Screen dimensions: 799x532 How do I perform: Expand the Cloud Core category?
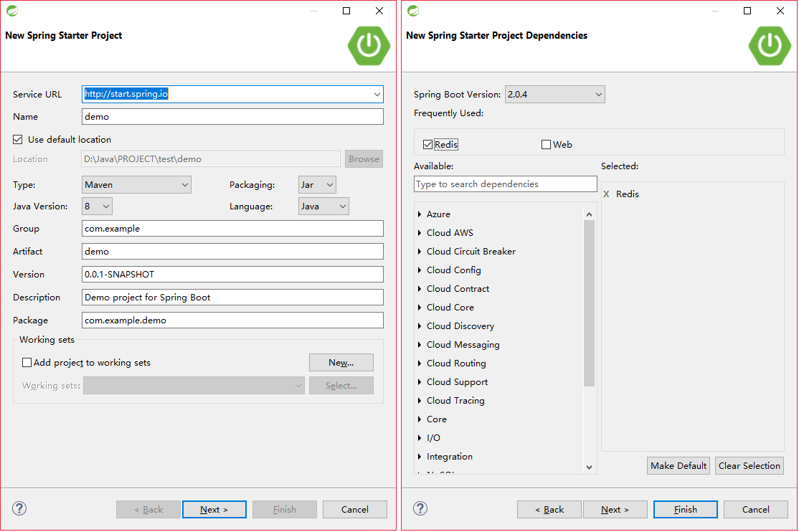(x=420, y=308)
